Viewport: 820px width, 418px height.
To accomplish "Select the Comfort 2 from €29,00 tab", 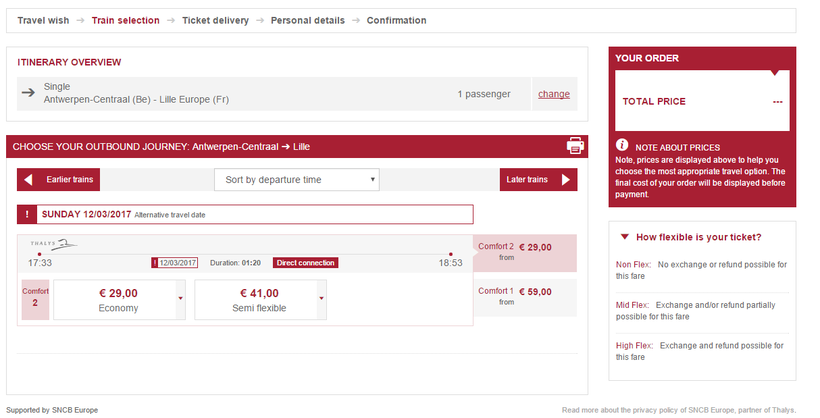I will tap(524, 253).
